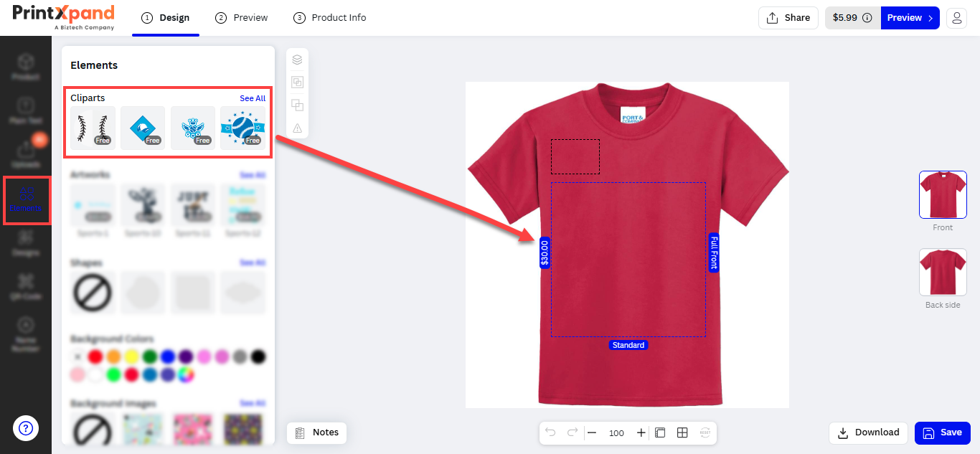
Task: Download the design
Action: pos(868,432)
